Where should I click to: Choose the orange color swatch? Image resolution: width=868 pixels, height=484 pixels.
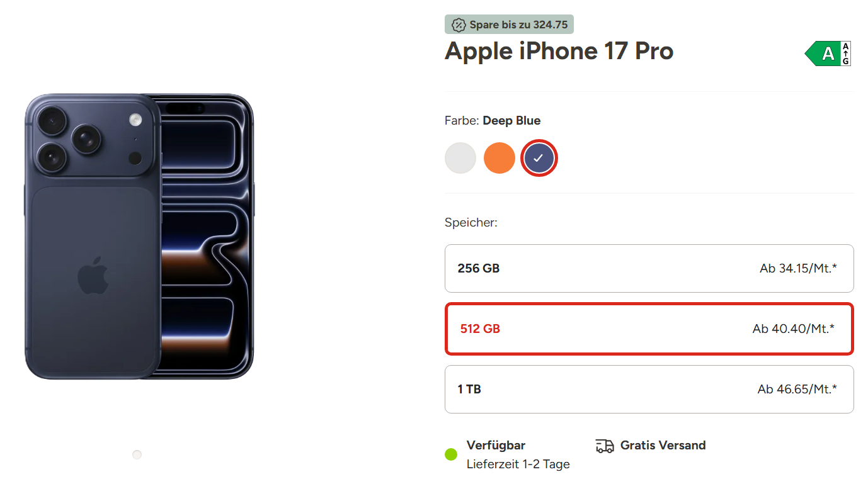[x=500, y=158]
